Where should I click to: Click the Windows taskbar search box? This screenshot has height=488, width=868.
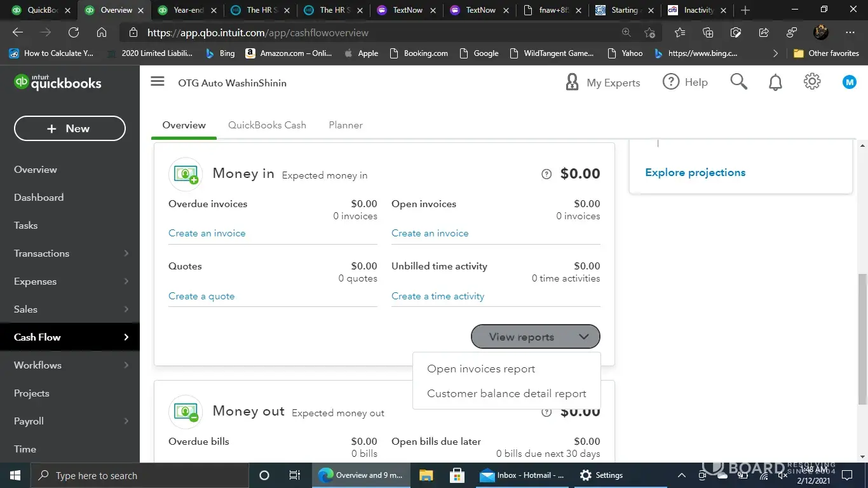[140, 475]
